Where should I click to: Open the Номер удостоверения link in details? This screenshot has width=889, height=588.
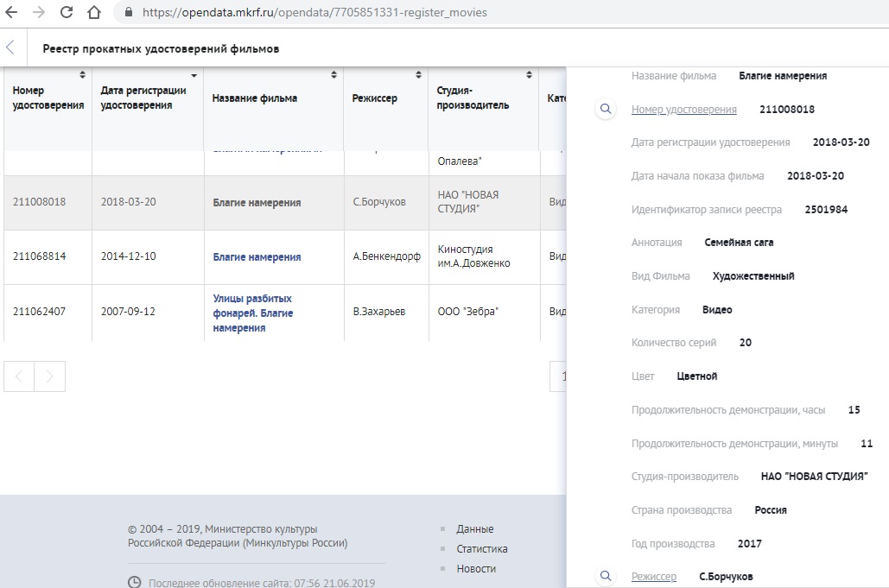coord(683,110)
